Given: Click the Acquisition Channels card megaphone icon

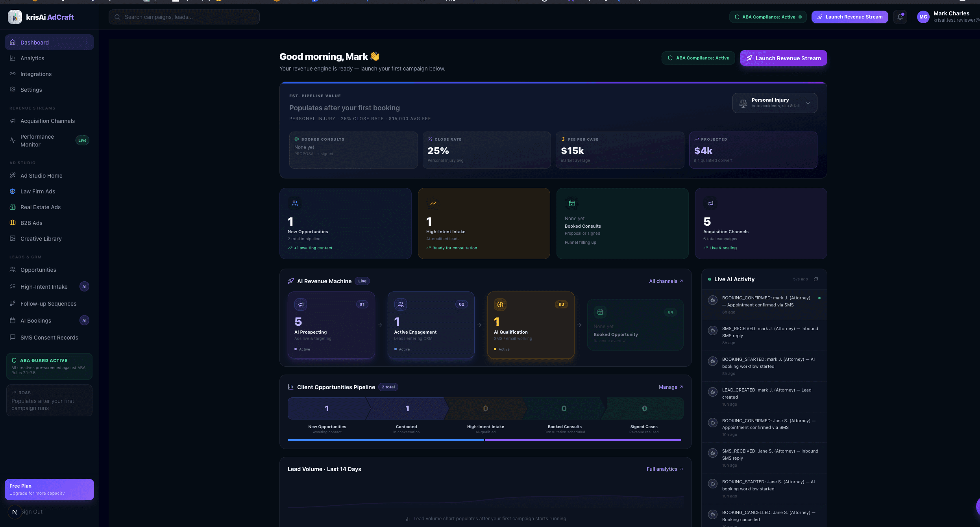Looking at the screenshot, I should pyautogui.click(x=710, y=203).
